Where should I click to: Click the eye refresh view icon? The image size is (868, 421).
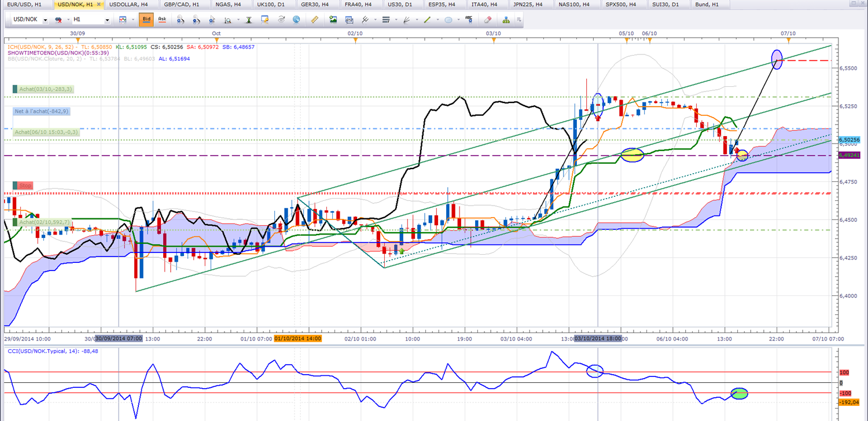281,20
